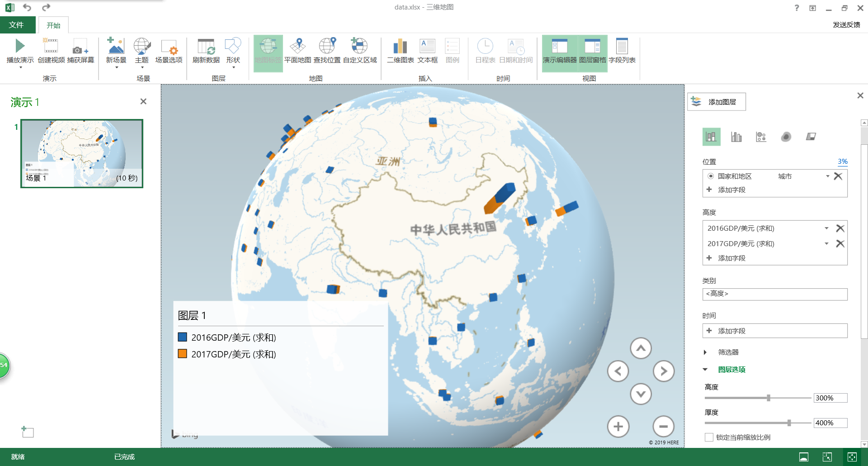Select the 国家和地区 radio button
Image resolution: width=868 pixels, height=466 pixels.
click(x=711, y=176)
